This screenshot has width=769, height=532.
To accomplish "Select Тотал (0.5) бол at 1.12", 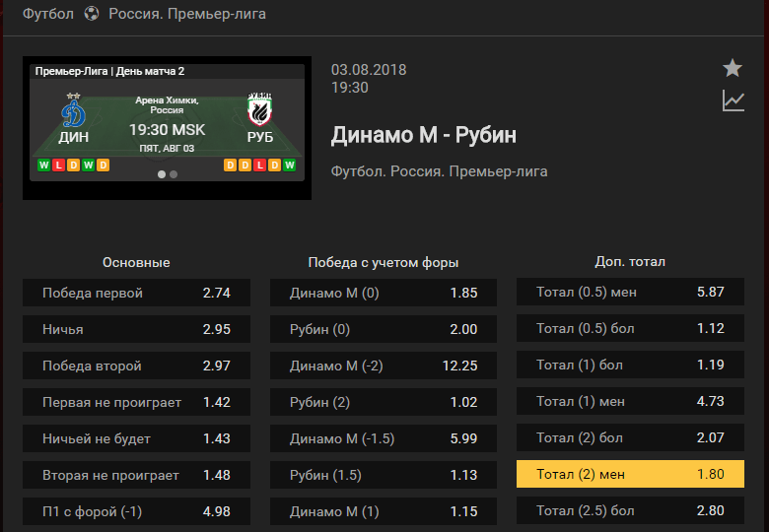I will pyautogui.click(x=630, y=328).
